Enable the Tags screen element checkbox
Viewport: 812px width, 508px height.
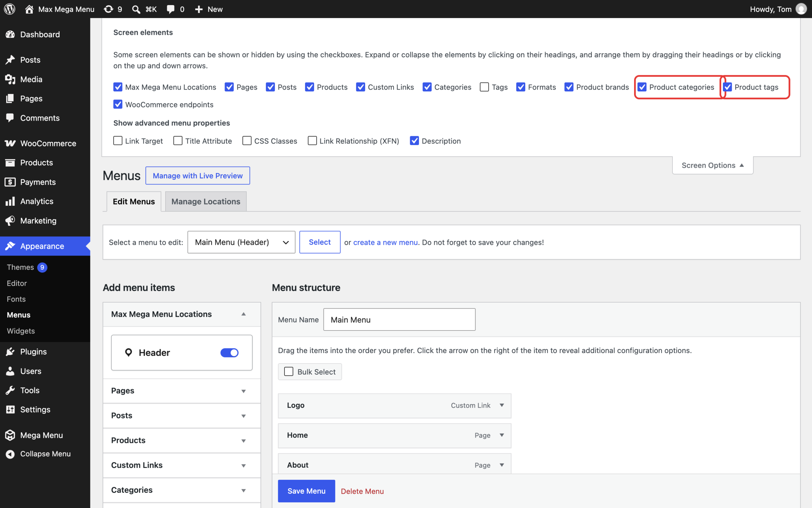(x=484, y=87)
